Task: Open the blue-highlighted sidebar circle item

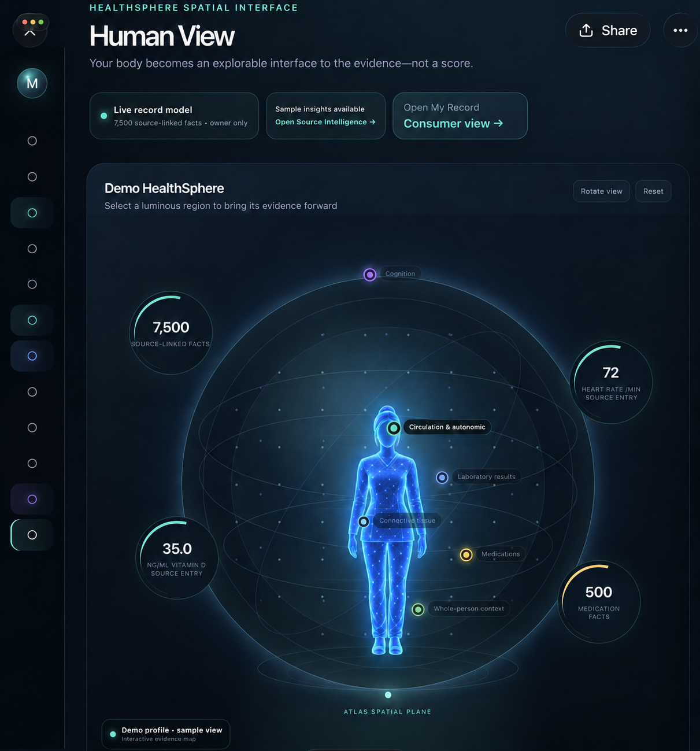Action: click(32, 356)
